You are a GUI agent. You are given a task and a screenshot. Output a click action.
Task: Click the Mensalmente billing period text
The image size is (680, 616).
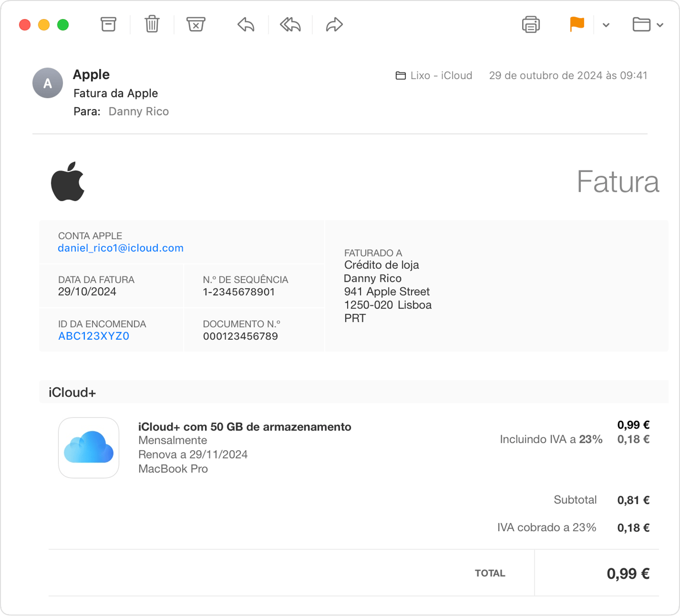(173, 440)
